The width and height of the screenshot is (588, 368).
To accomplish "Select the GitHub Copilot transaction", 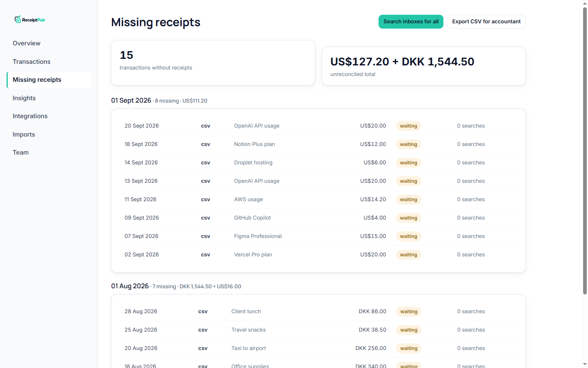I will [318, 218].
